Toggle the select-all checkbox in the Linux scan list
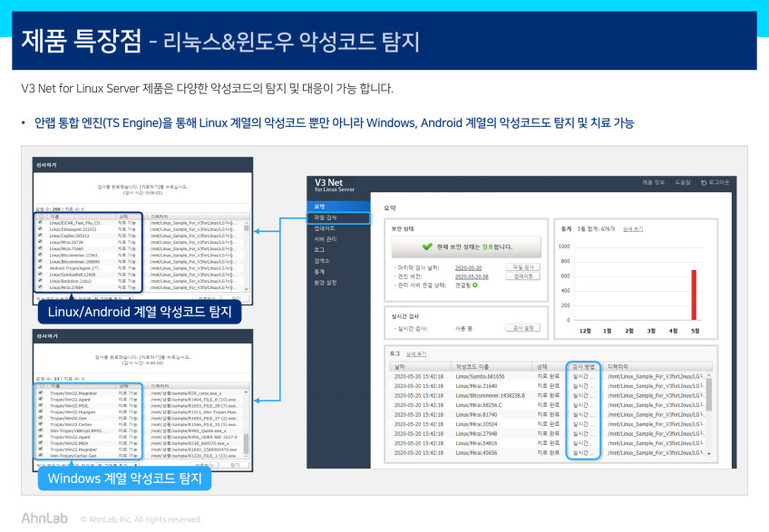The height and width of the screenshot is (532, 769). click(x=41, y=217)
